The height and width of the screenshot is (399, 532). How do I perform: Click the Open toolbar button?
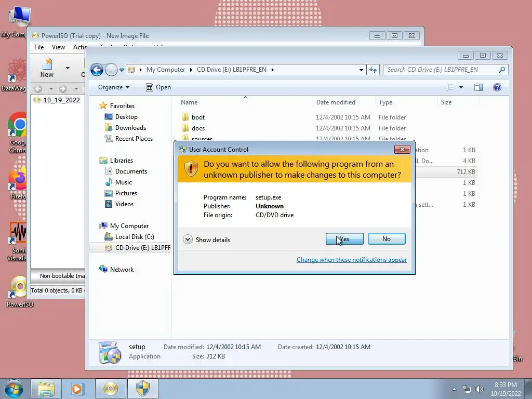158,87
